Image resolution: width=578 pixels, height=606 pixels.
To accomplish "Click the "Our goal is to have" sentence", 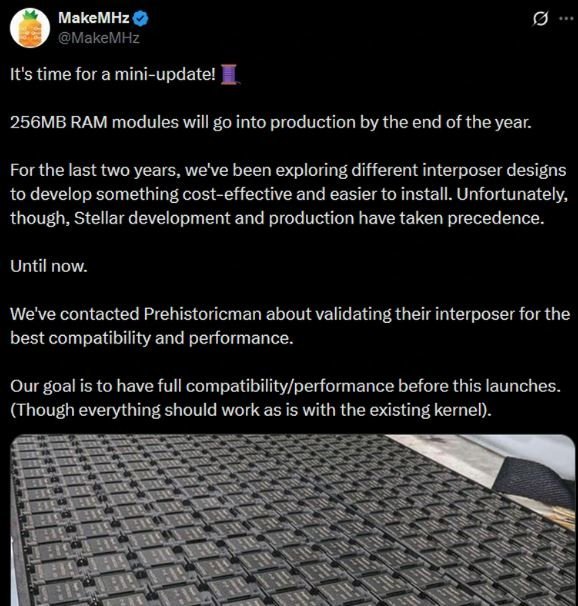I will (285, 386).
